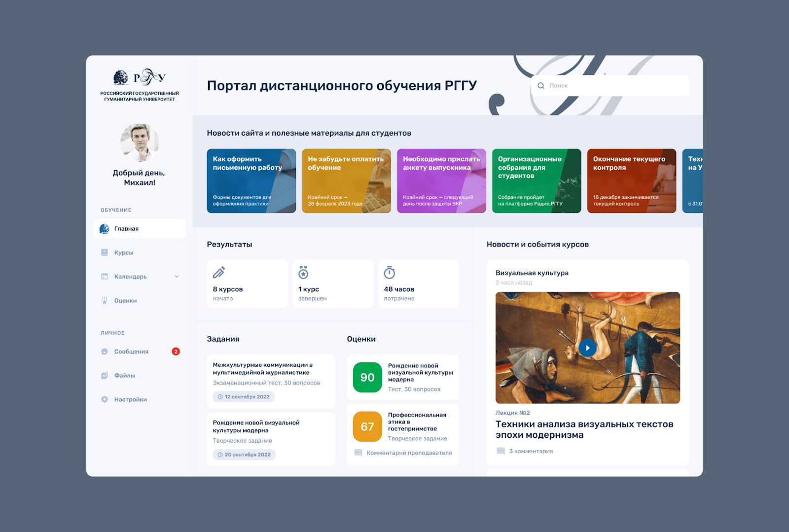Open the Главная menu item
Image resolution: width=789 pixels, height=532 pixels.
coord(140,229)
